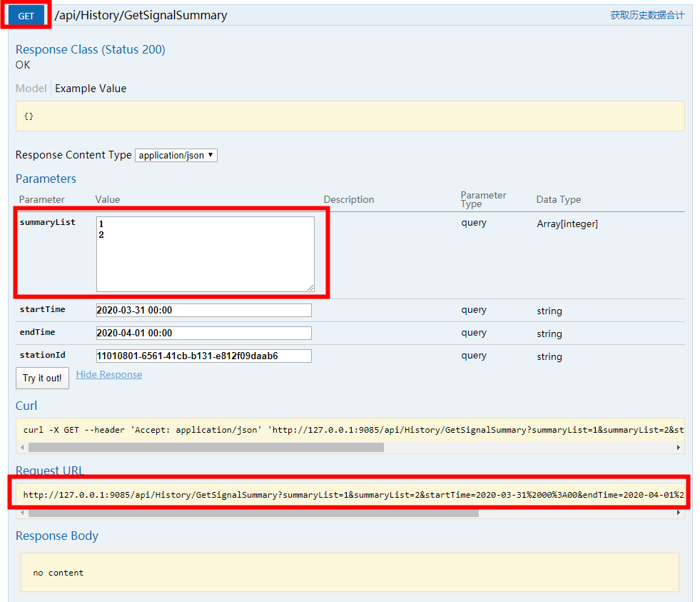Focus the stationId input field

click(x=203, y=356)
